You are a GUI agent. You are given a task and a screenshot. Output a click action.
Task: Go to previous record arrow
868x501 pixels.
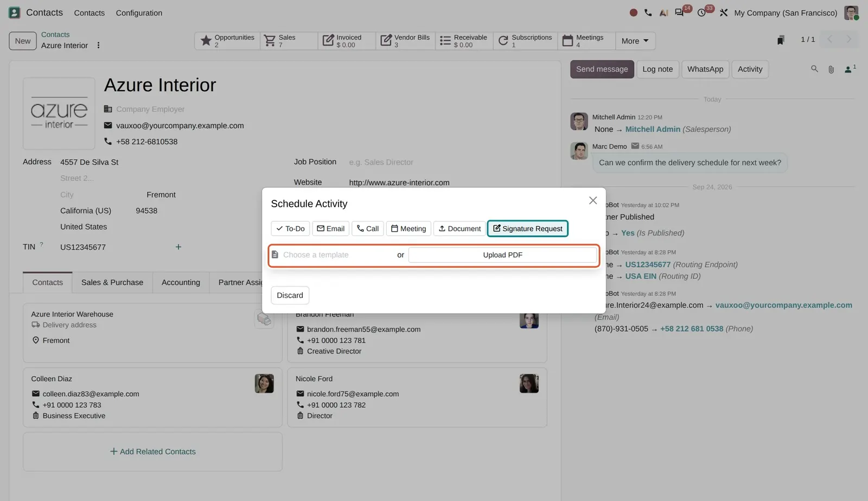[829, 39]
